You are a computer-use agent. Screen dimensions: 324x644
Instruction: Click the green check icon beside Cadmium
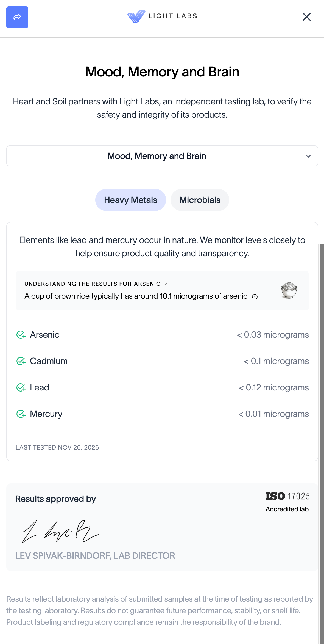[x=21, y=361]
